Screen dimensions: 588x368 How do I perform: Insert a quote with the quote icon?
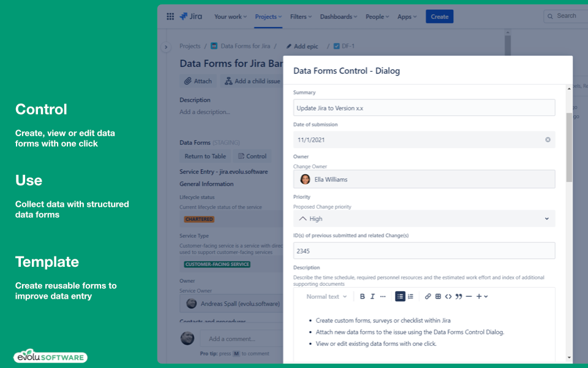[459, 296]
